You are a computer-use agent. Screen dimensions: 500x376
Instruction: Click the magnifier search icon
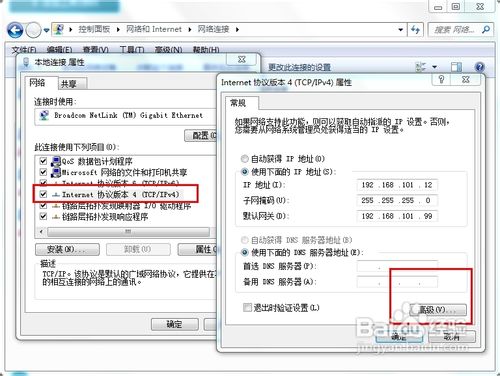[x=486, y=30]
